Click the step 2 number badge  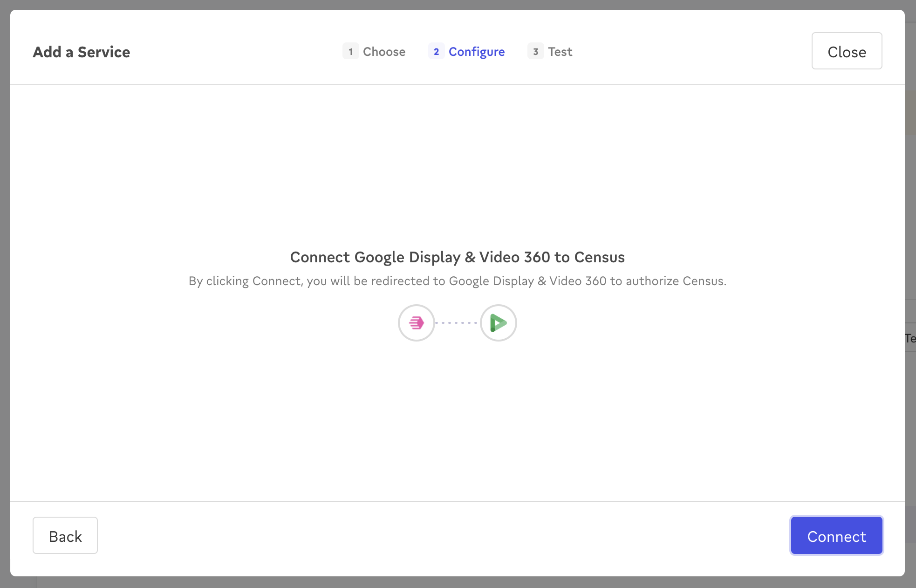tap(436, 51)
